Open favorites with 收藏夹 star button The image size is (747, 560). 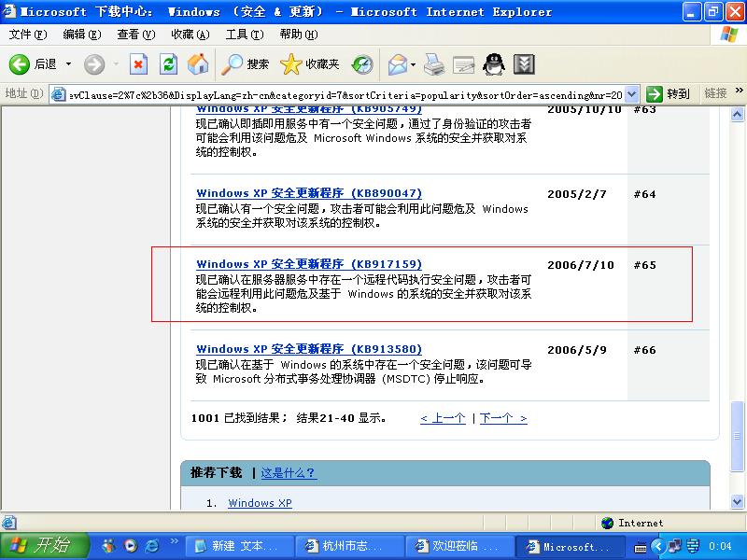pyautogui.click(x=310, y=64)
